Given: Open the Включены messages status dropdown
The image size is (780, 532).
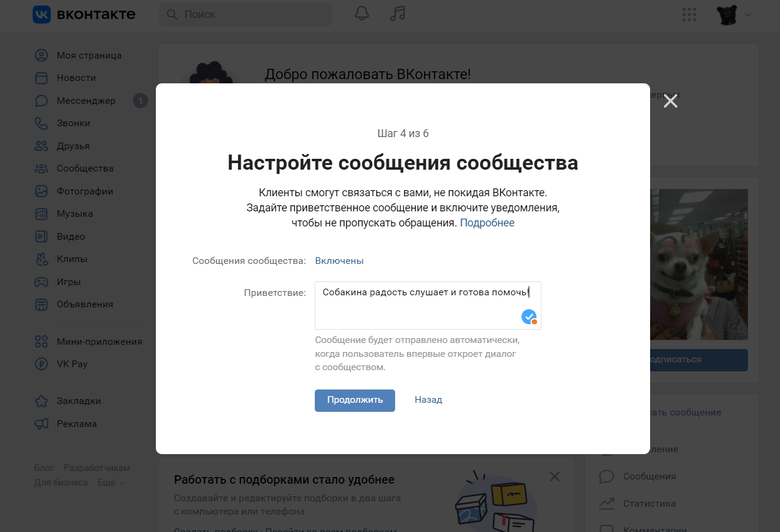Looking at the screenshot, I should point(340,261).
